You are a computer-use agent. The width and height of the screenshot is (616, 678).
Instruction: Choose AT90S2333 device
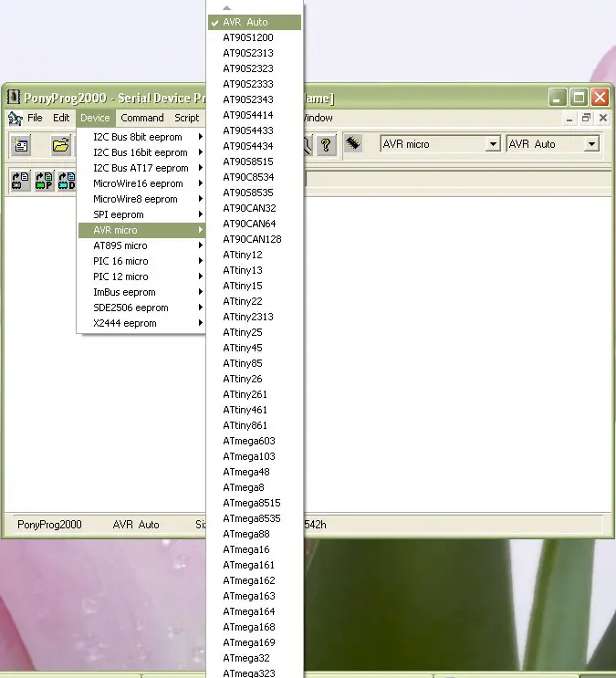[x=255, y=84]
